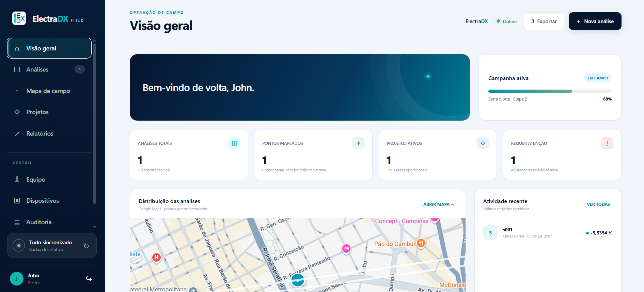This screenshot has height=292, width=644.
Task: Open Visão geral in sidebar
Action: click(49, 48)
